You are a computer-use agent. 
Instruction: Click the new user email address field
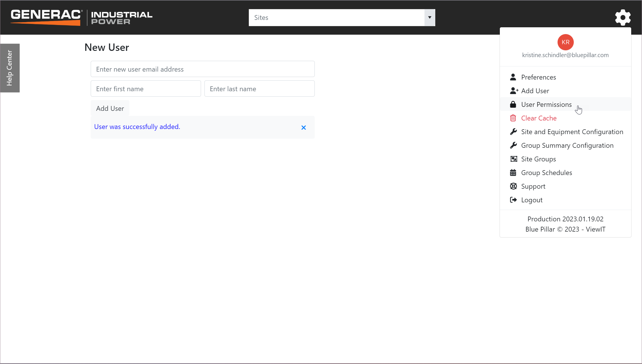[x=202, y=69]
